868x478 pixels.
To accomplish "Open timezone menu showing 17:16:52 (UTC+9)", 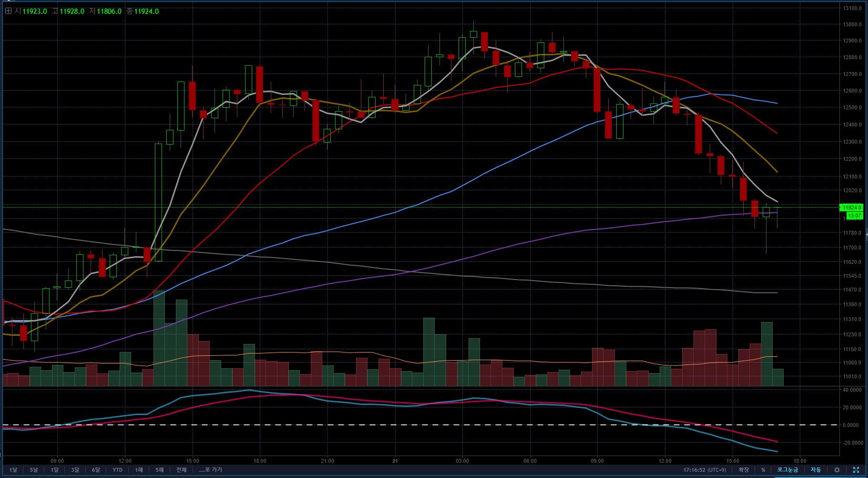I will 705,470.
